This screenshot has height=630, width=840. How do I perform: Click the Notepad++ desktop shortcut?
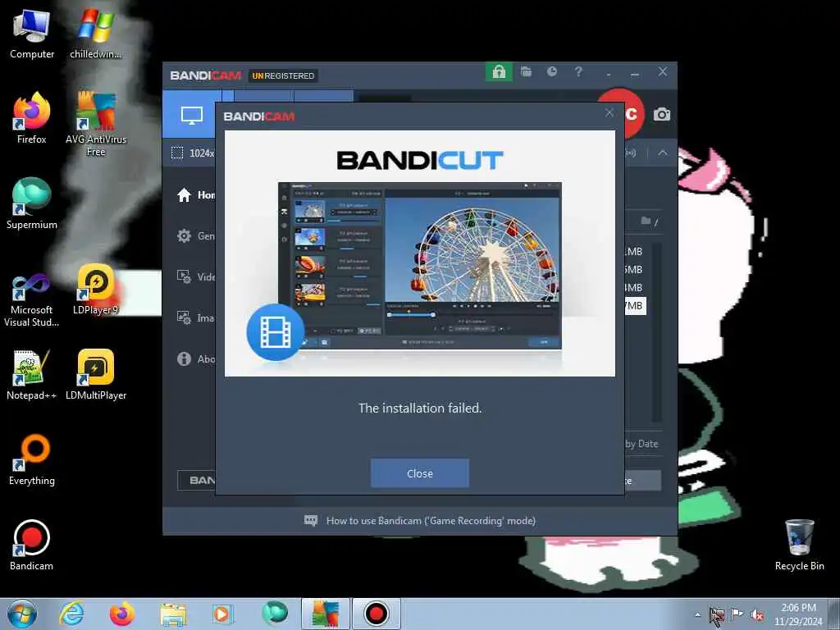(32, 375)
